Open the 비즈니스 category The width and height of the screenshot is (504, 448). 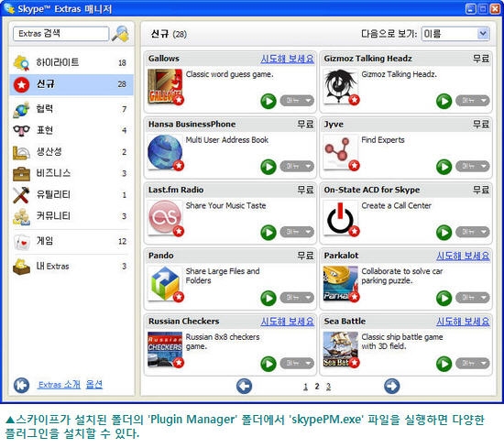click(71, 173)
